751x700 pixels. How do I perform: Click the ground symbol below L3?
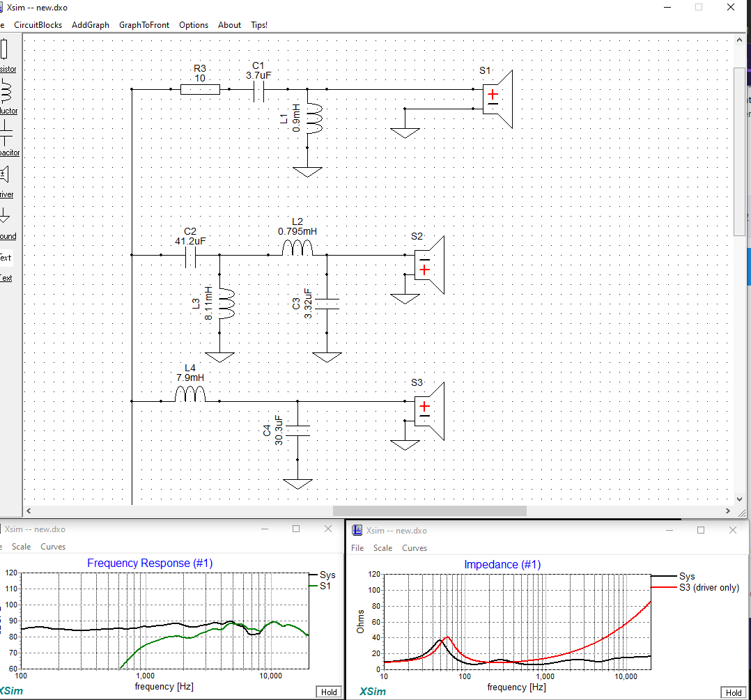click(x=220, y=357)
